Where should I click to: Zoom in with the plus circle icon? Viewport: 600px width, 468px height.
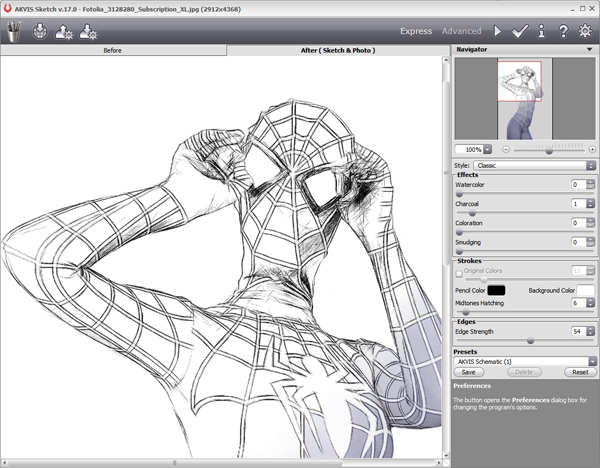(x=592, y=150)
